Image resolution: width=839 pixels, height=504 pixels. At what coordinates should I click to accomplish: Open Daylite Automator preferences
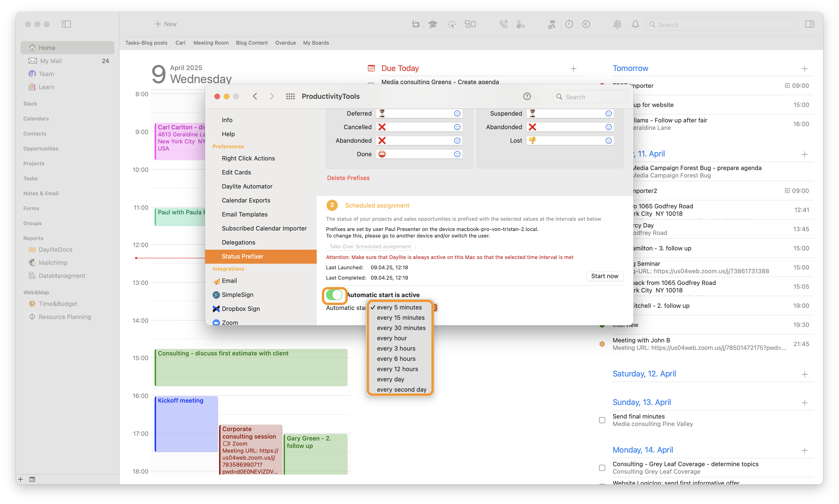click(247, 186)
